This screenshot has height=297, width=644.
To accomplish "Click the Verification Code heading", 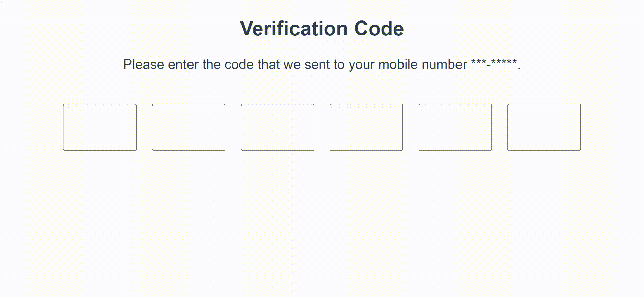I will 321,28.
